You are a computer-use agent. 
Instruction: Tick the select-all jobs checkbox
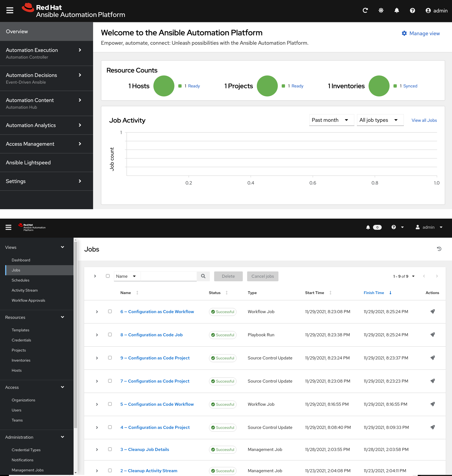108,276
